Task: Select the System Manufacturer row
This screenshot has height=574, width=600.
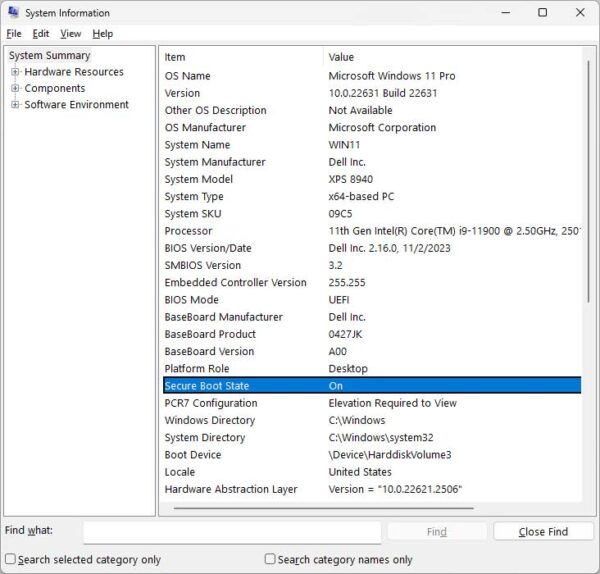Action: (372, 162)
